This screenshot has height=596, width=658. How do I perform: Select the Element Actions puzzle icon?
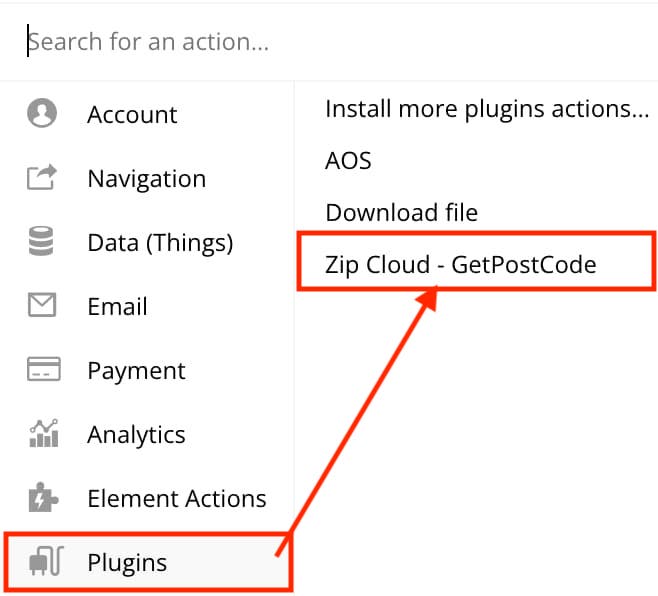point(43,497)
